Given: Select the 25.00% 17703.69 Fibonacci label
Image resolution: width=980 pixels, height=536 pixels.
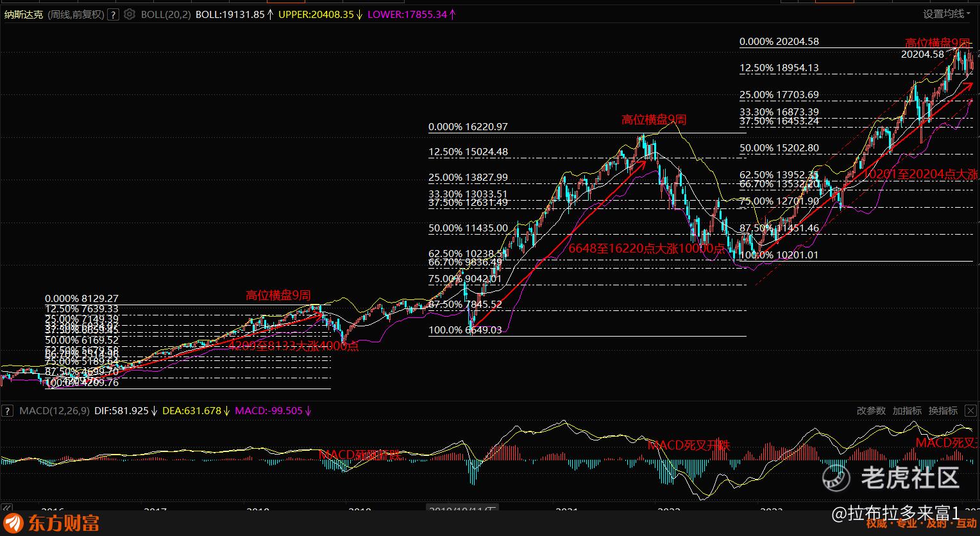Looking at the screenshot, I should 779,94.
